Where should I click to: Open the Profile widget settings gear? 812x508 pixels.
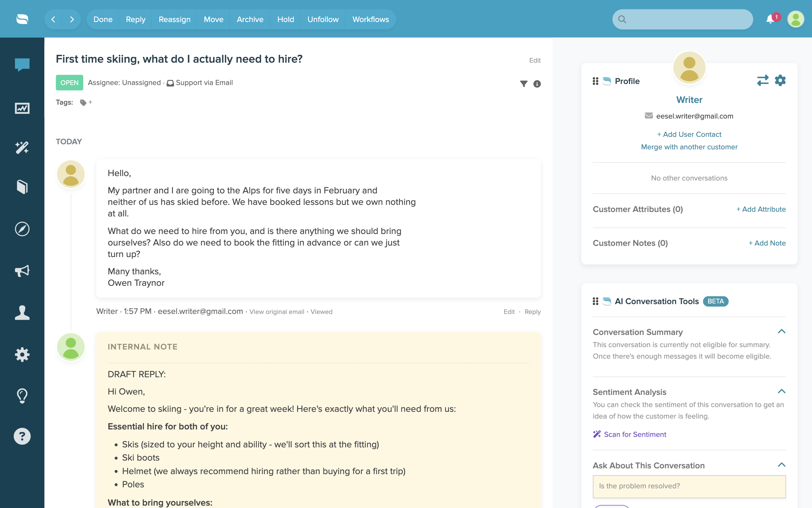pyautogui.click(x=780, y=81)
